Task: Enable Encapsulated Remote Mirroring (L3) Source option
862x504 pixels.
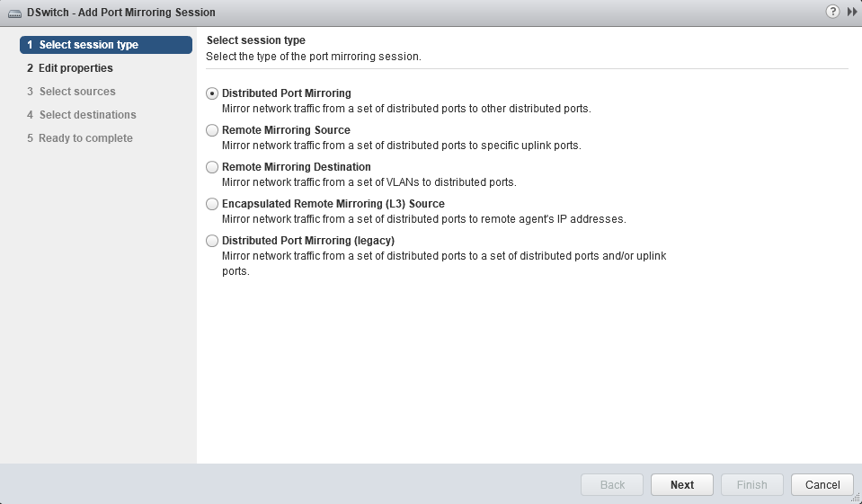Action: 212,204
